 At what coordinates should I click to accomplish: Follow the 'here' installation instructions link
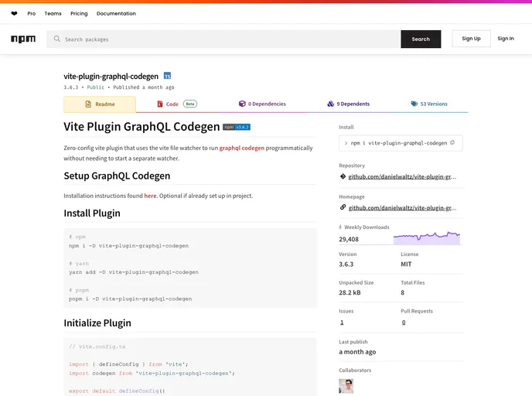click(x=150, y=196)
